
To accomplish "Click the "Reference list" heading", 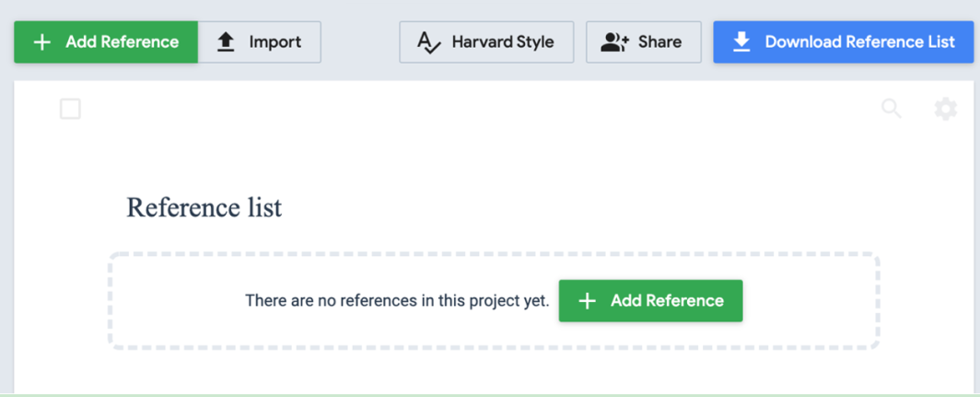I will pyautogui.click(x=204, y=208).
